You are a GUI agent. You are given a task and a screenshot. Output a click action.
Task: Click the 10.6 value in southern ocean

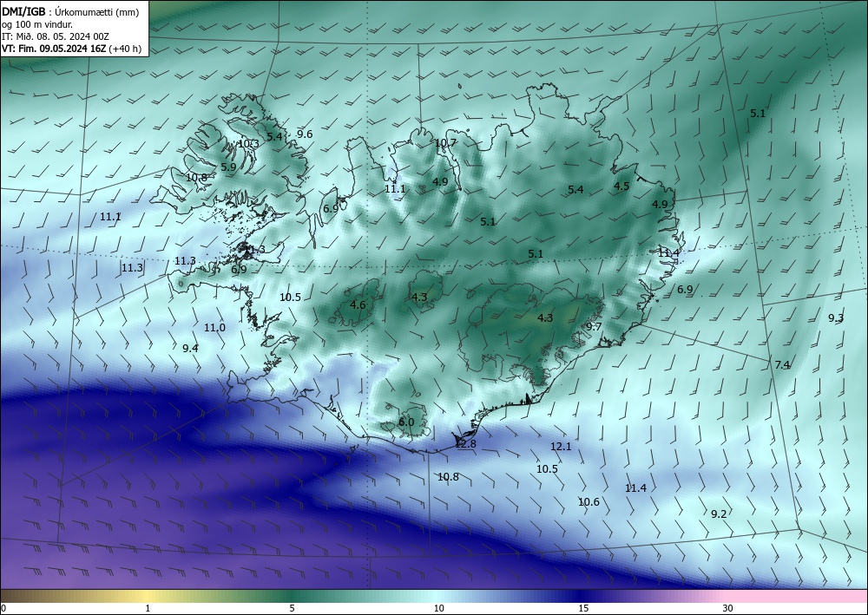(589, 501)
